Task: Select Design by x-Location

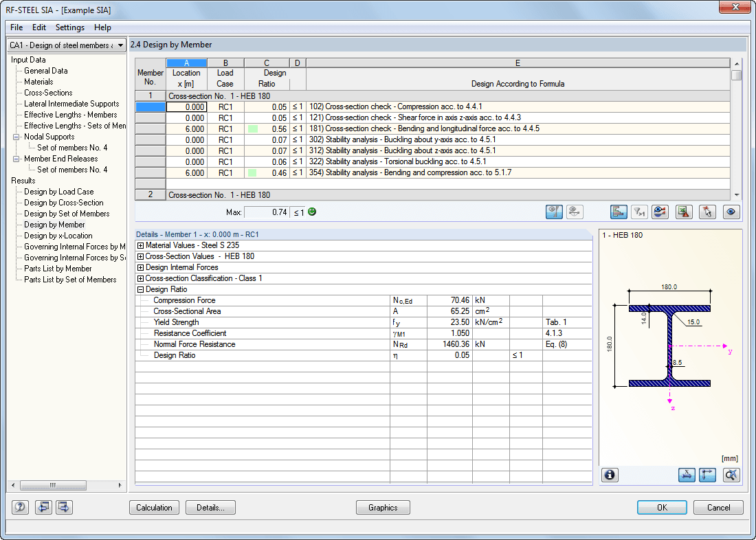Action: pyautogui.click(x=58, y=236)
